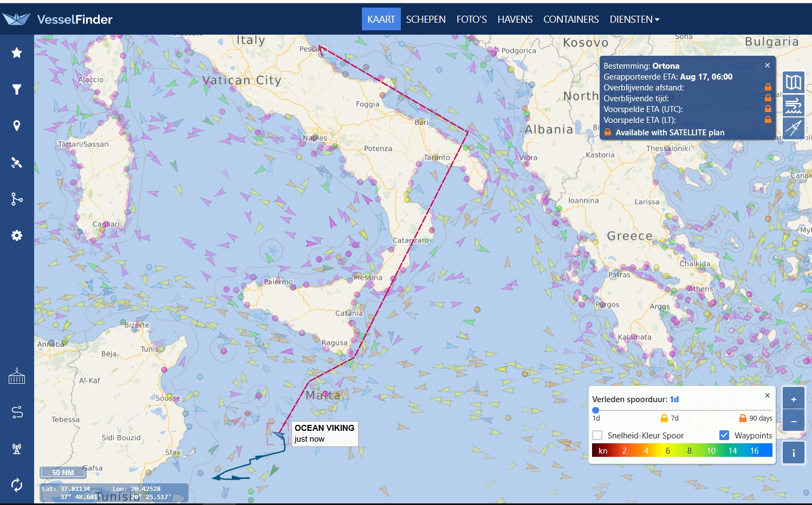Click the Palermo city label
812x505 pixels.
click(278, 281)
